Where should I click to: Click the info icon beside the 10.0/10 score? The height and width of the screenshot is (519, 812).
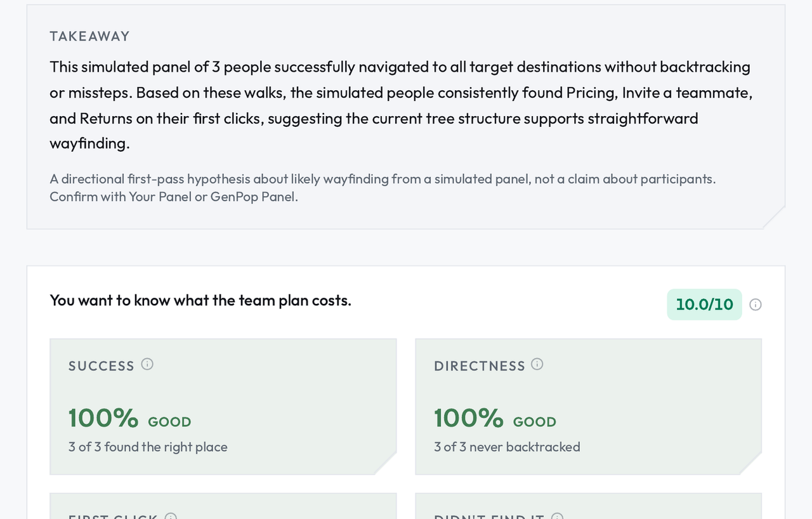click(x=756, y=305)
